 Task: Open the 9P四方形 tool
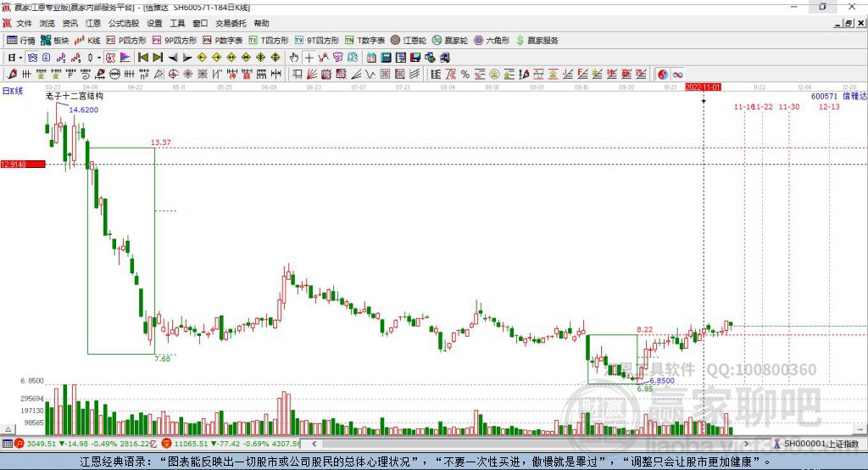tap(175, 41)
